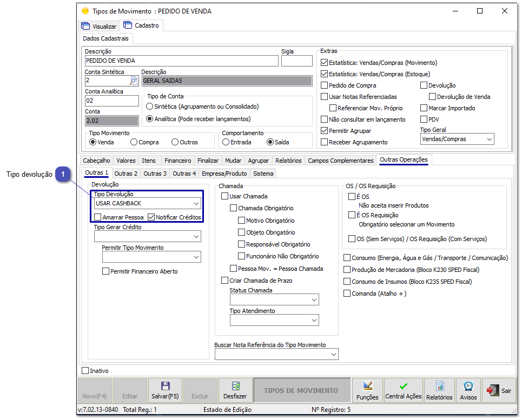Click the Sair exit button

499,390
